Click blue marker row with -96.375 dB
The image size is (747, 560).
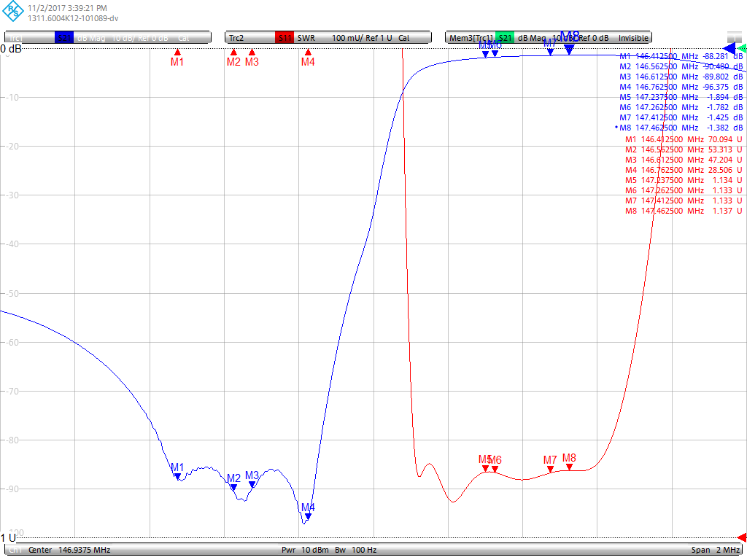[681, 87]
